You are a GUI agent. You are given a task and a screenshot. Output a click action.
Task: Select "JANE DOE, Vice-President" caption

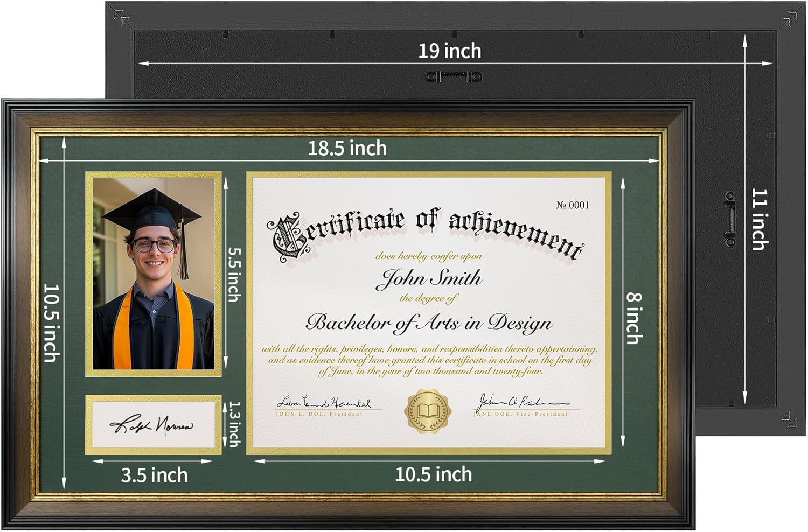[521, 414]
